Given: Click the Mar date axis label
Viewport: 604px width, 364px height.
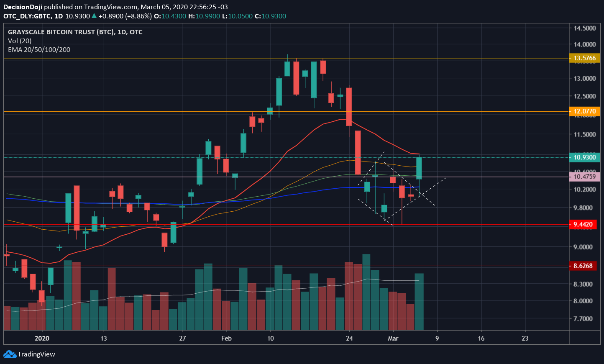Looking at the screenshot, I should coord(393,338).
